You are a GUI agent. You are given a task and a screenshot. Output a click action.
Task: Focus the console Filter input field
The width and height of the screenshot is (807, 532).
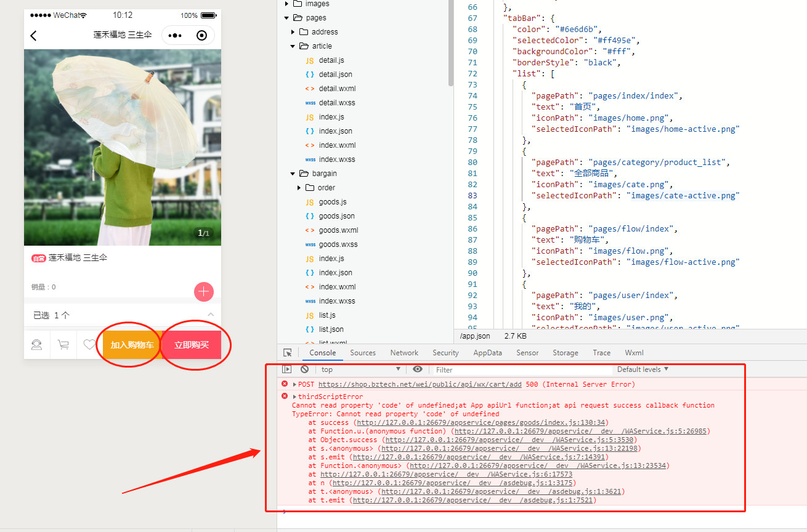(x=524, y=369)
